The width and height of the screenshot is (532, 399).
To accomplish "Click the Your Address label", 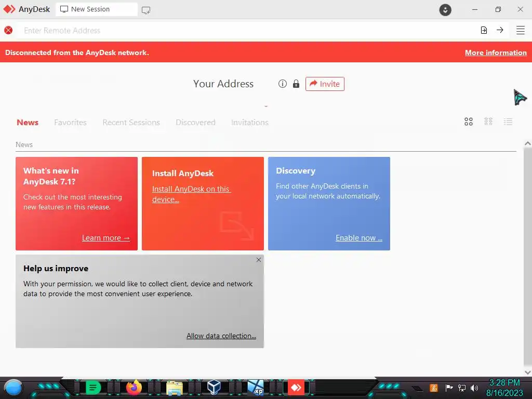I will point(223,84).
